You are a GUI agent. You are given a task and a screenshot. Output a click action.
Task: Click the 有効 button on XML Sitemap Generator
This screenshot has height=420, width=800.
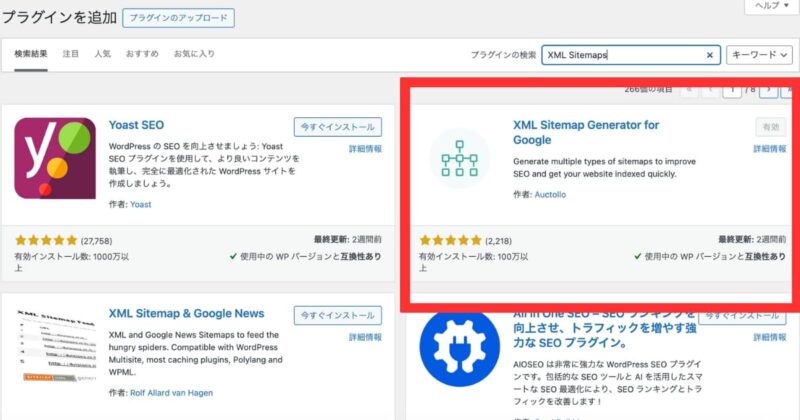(771, 127)
